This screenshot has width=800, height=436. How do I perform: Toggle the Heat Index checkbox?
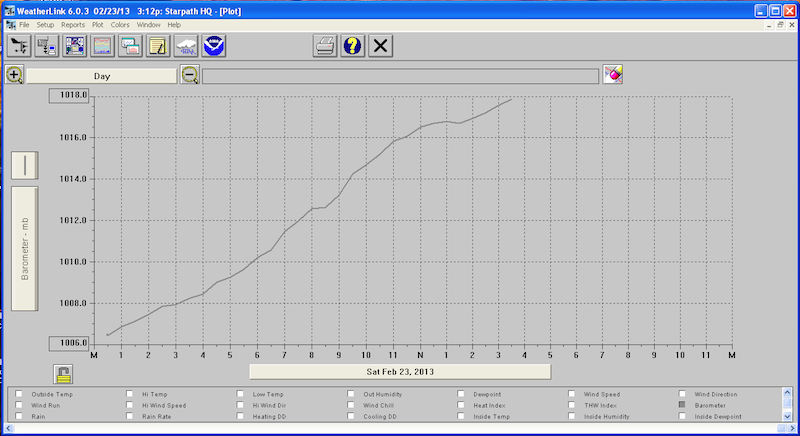tap(461, 405)
